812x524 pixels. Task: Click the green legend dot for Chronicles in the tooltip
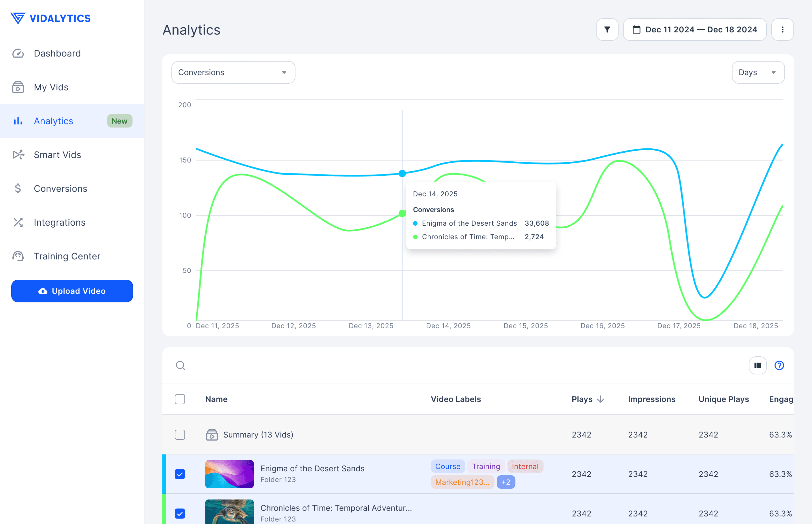pos(415,237)
